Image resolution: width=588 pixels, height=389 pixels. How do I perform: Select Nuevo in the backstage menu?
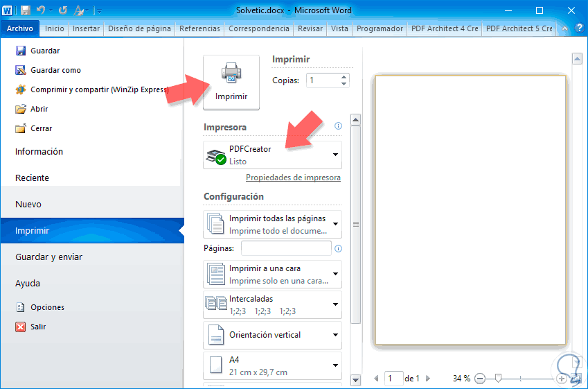click(x=28, y=205)
